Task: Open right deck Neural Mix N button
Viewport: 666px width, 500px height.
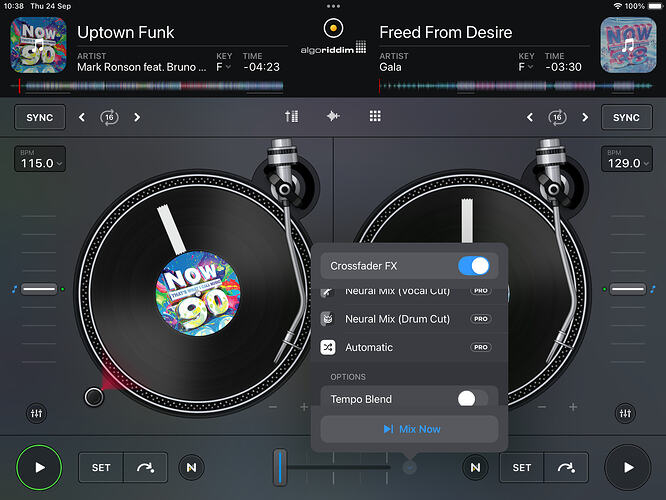Action: 475,468
